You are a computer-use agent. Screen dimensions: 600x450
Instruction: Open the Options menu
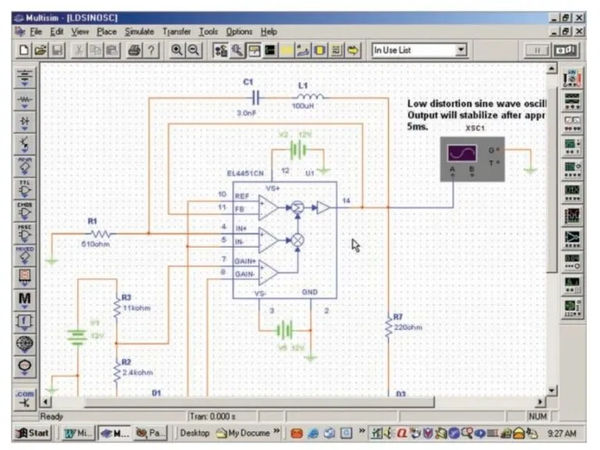point(239,32)
